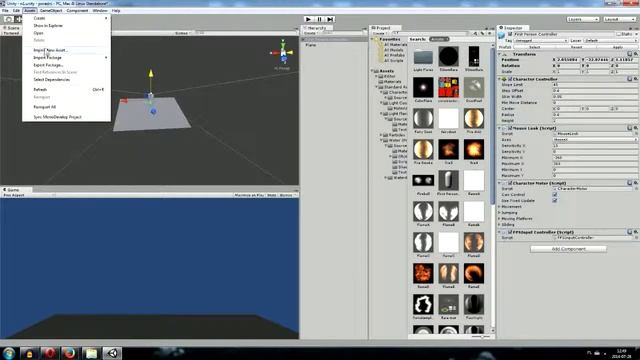
Task: Toggle the Character Controller enabled checkbox
Action: point(510,79)
